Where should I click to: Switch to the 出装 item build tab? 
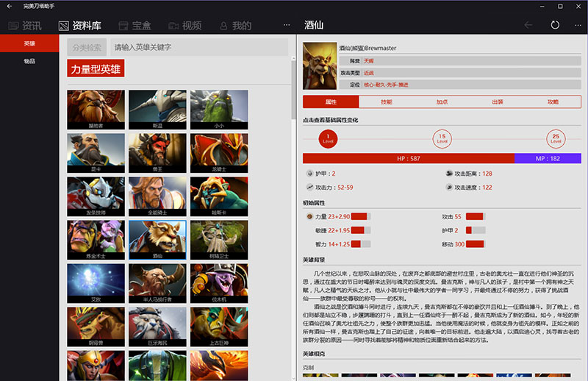tap(498, 102)
